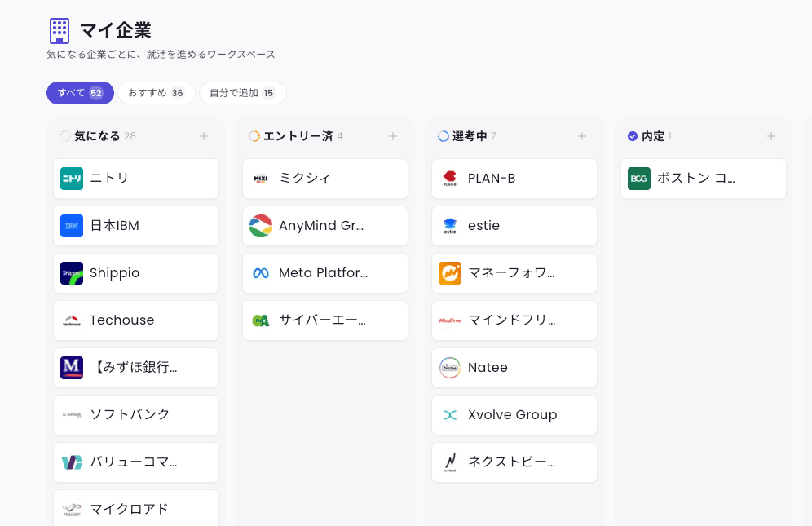Open the AnyMind Gr… company card
The height and width of the screenshot is (526, 812).
point(325,226)
